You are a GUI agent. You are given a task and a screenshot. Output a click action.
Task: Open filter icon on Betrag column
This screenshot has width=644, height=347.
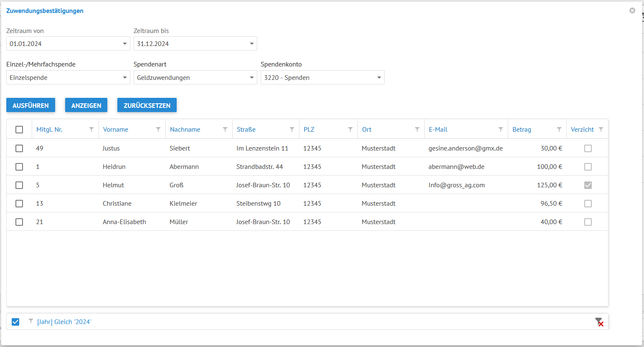point(559,130)
